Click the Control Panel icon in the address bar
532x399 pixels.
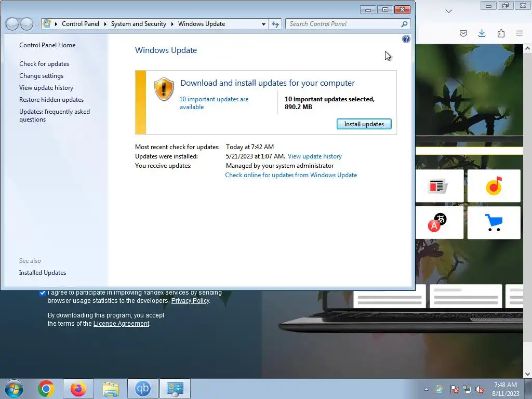(x=47, y=24)
